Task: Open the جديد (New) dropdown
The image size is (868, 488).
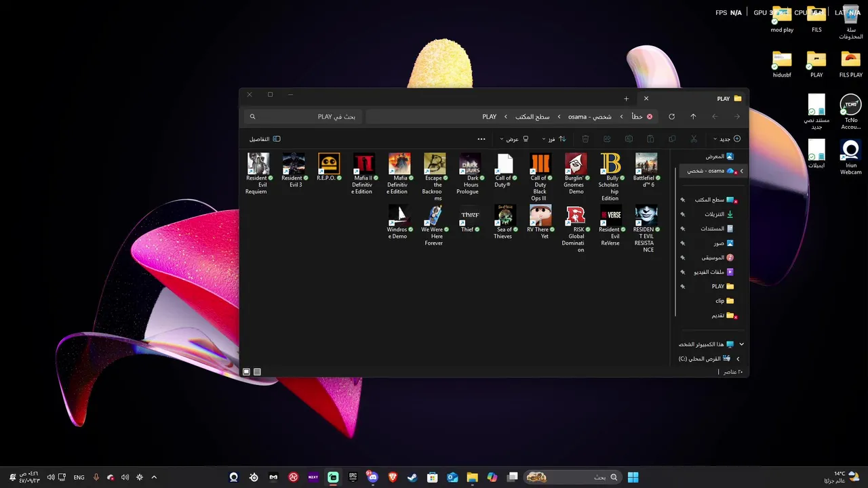Action: 727,139
